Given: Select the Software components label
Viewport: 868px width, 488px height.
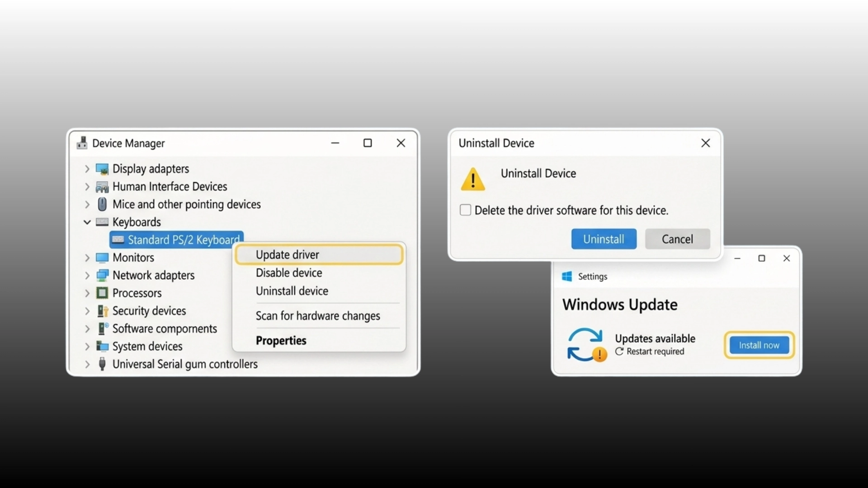Looking at the screenshot, I should coord(165,328).
